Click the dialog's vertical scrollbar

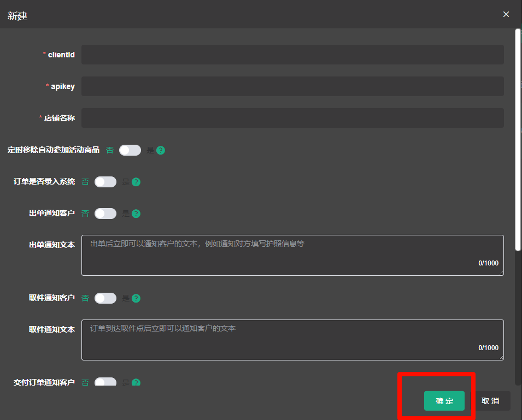(518, 139)
